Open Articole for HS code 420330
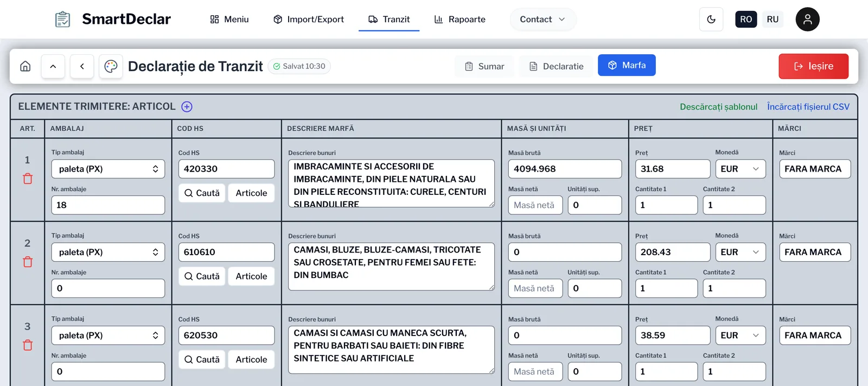 tap(251, 193)
